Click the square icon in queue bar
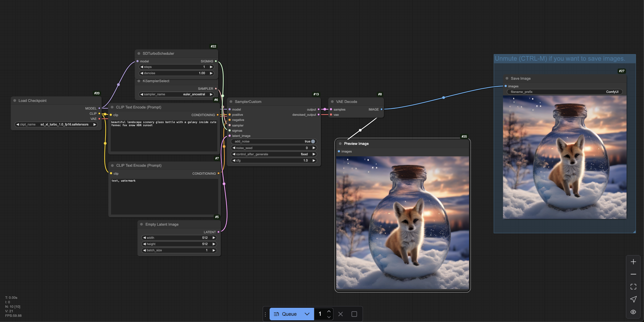This screenshot has width=644, height=322. [354, 314]
